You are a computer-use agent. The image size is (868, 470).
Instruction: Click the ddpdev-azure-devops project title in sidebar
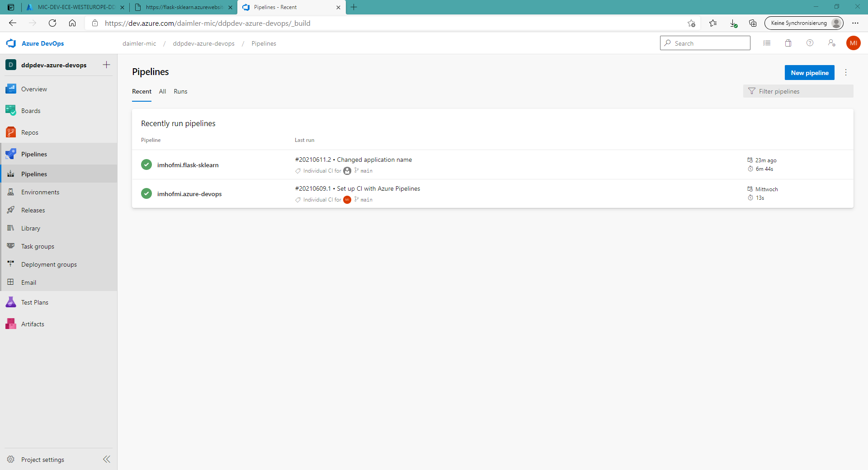point(54,65)
